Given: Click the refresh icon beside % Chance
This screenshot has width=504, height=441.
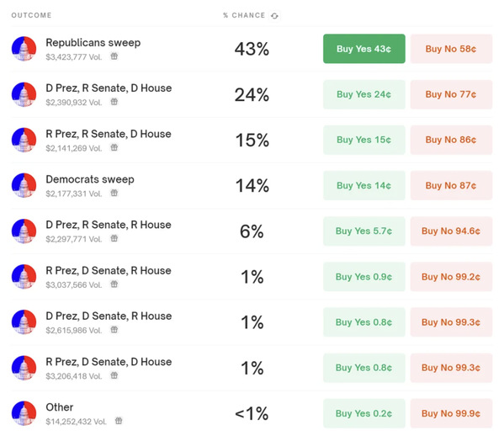Looking at the screenshot, I should (274, 16).
